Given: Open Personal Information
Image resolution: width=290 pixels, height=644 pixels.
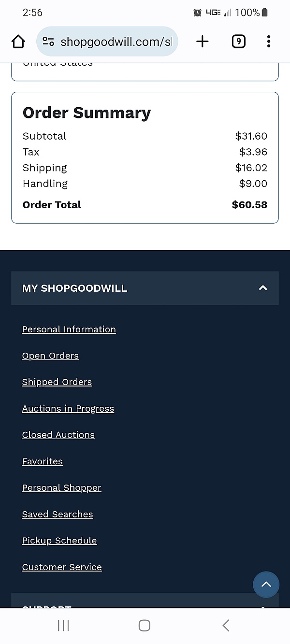Looking at the screenshot, I should point(69,329).
